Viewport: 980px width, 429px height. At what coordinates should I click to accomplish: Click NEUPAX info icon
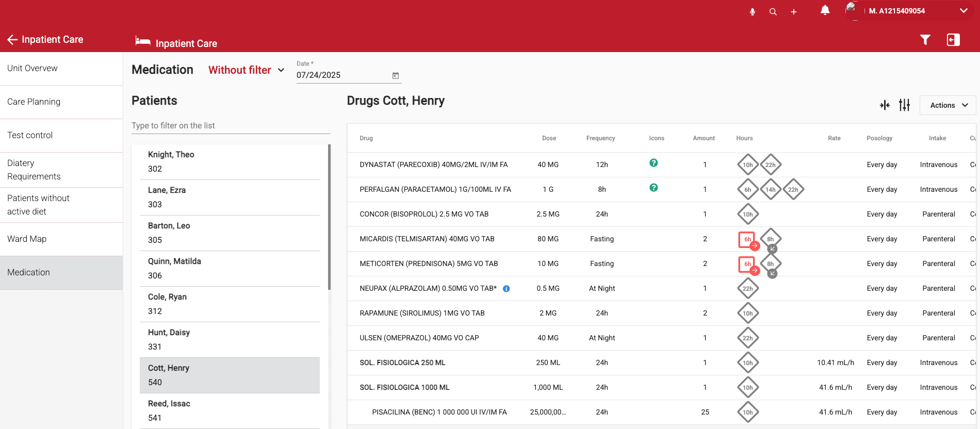point(507,289)
